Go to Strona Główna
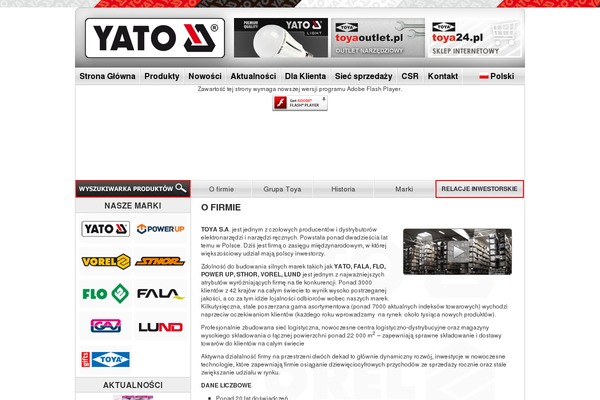Image resolution: width=600 pixels, height=400 pixels. tap(108, 76)
